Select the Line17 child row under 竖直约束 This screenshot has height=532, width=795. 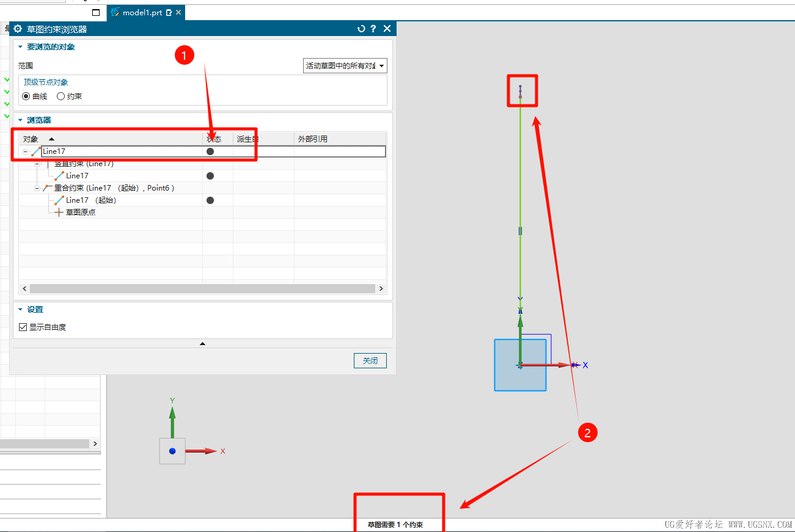coord(77,176)
